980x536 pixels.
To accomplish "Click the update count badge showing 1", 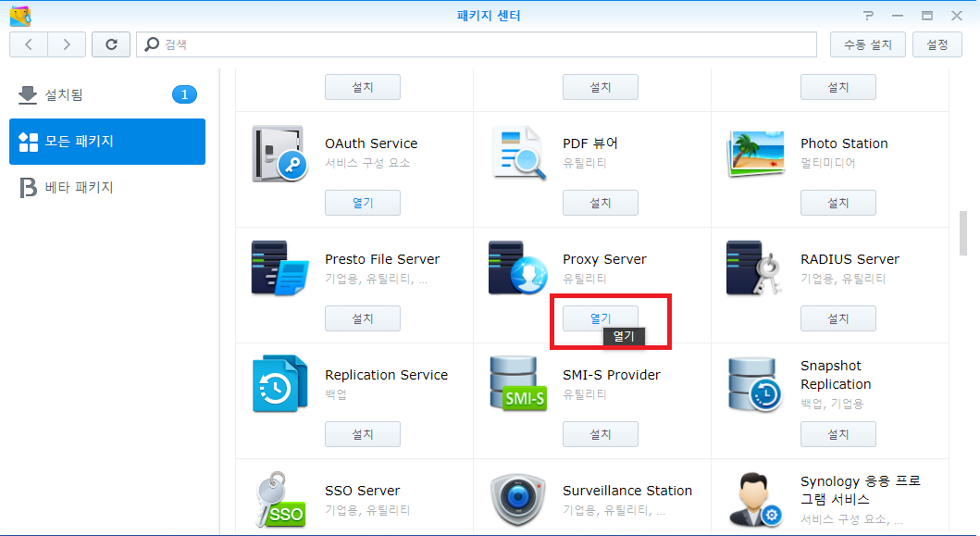I will (x=184, y=95).
